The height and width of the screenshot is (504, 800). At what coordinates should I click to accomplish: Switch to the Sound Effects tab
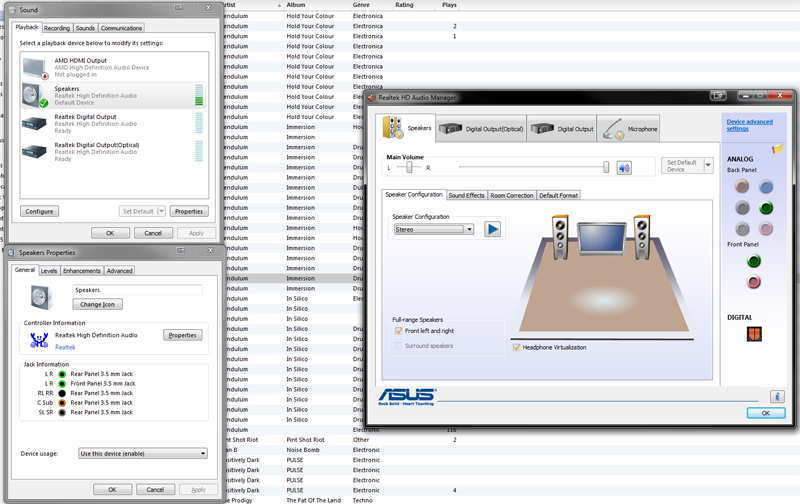click(466, 195)
